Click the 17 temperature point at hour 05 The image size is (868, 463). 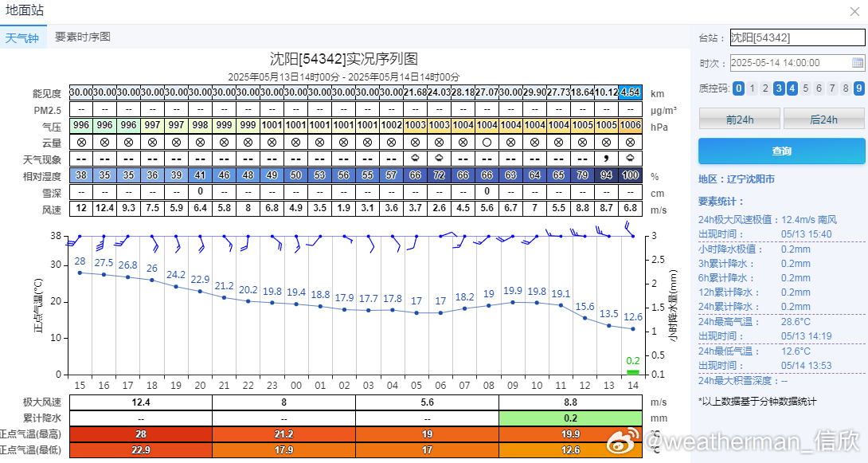point(416,313)
